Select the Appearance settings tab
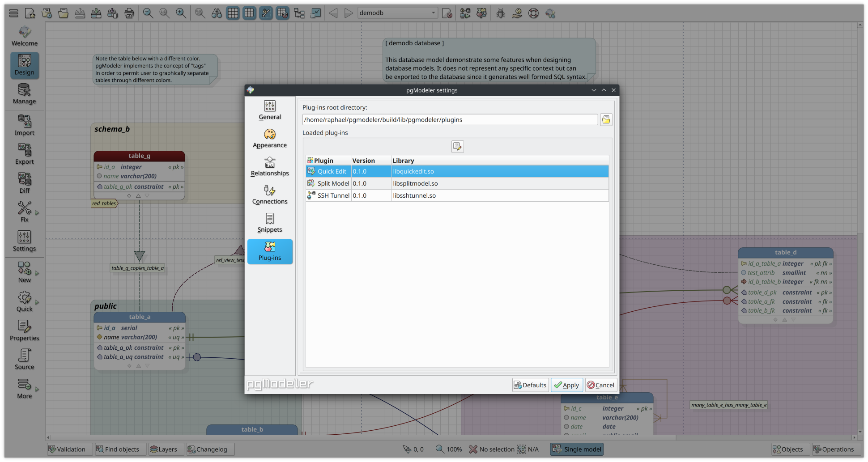The height and width of the screenshot is (462, 868). [x=270, y=138]
